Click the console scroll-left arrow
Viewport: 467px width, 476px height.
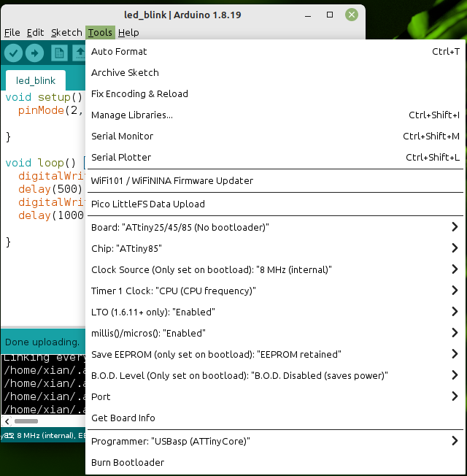[x=7, y=421]
